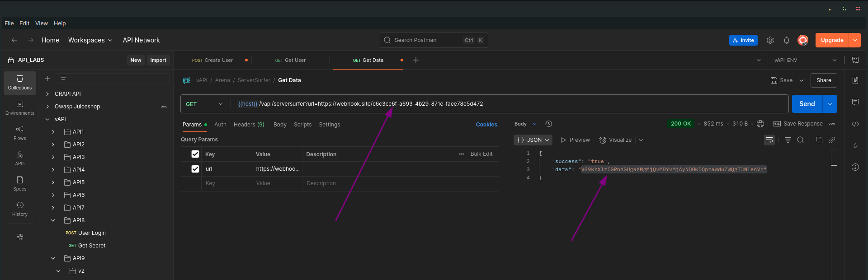
Task: Go back with the left arrow
Action: point(14,40)
